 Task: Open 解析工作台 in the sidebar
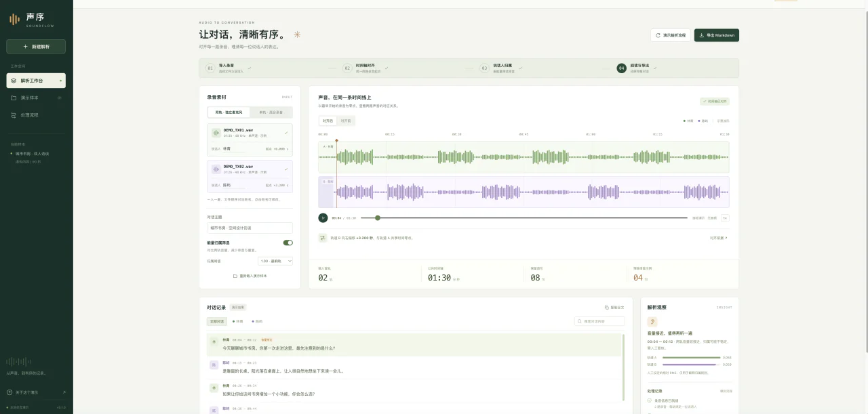point(36,81)
